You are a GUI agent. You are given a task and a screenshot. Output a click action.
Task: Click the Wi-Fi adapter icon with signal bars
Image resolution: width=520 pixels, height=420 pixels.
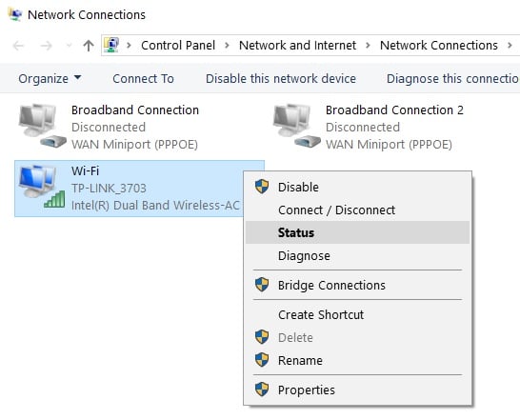pyautogui.click(x=42, y=188)
